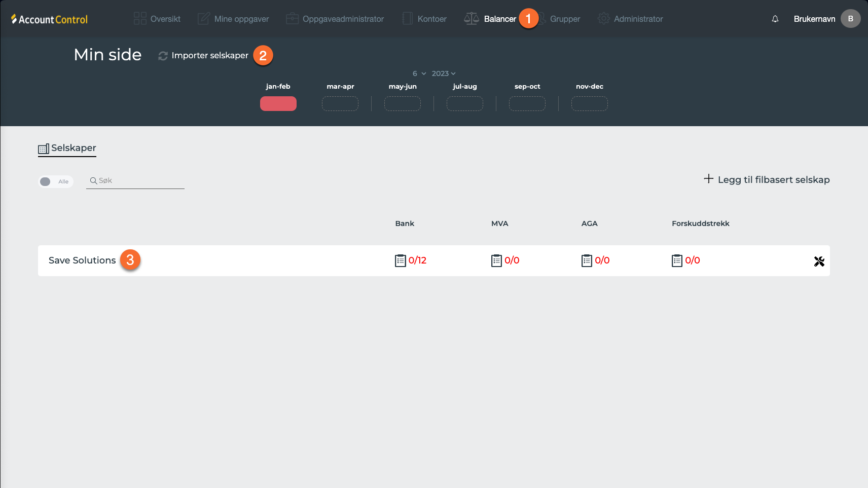Switch to the Selskaper tab
868x488 pixels.
point(67,148)
